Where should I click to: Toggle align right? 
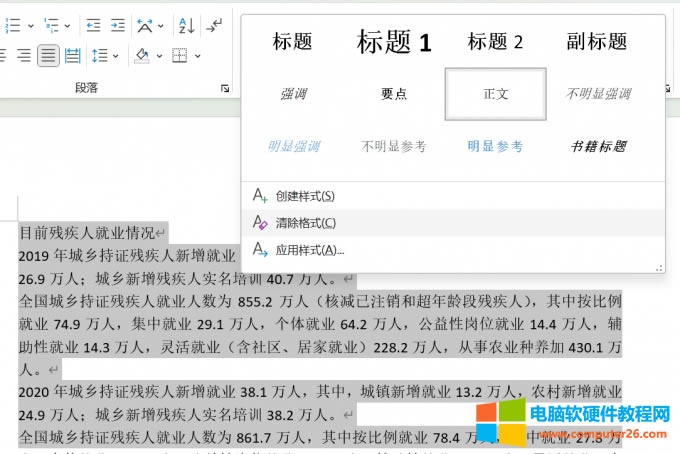click(x=24, y=56)
